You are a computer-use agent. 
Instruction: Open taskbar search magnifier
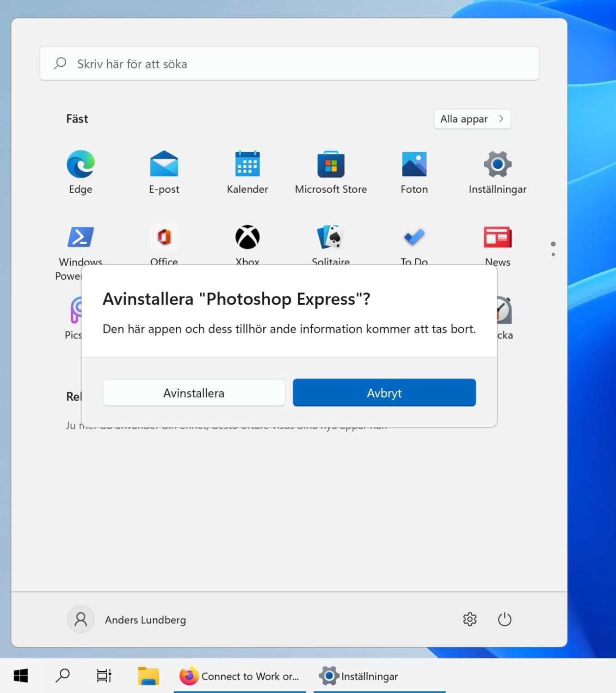click(62, 676)
